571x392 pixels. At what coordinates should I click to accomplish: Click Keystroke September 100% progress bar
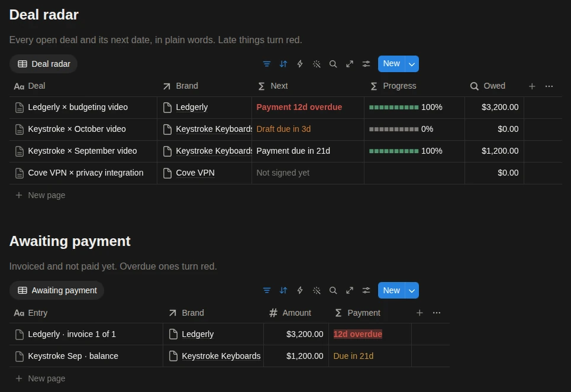(393, 151)
